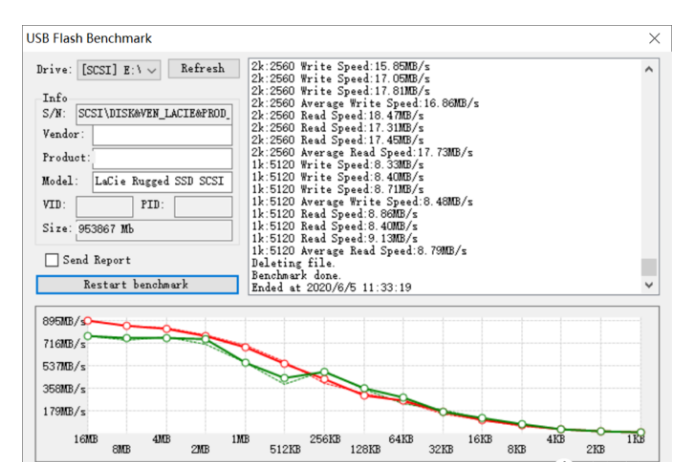Viewport: 681px width, 462px height.
Task: Enable the Send Report checkbox
Action: tap(52, 260)
